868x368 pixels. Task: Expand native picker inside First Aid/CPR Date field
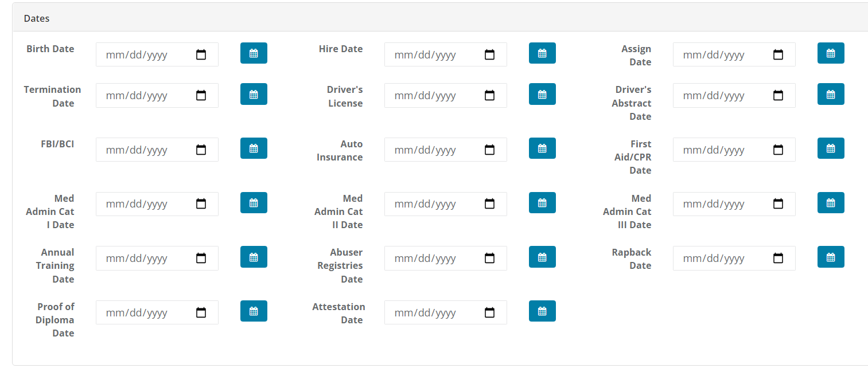coord(779,150)
